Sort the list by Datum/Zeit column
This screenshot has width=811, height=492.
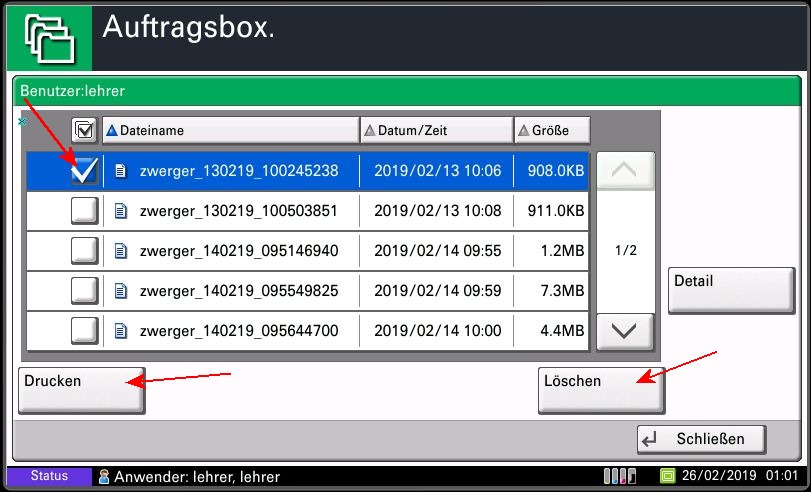(436, 130)
